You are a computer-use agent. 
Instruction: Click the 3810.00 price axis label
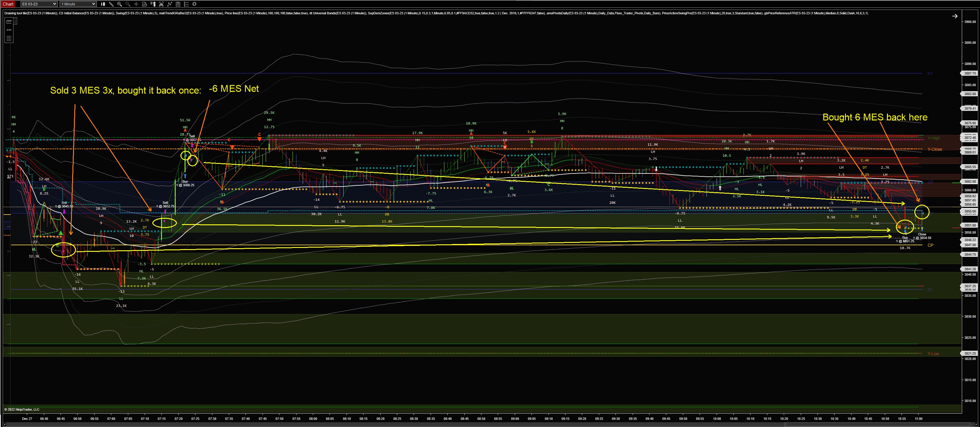(x=970, y=401)
